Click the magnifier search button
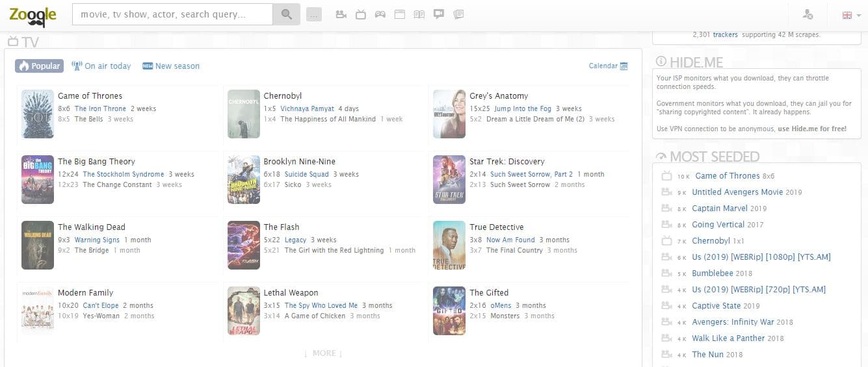Screen dimensions: 868x367 (x=286, y=14)
